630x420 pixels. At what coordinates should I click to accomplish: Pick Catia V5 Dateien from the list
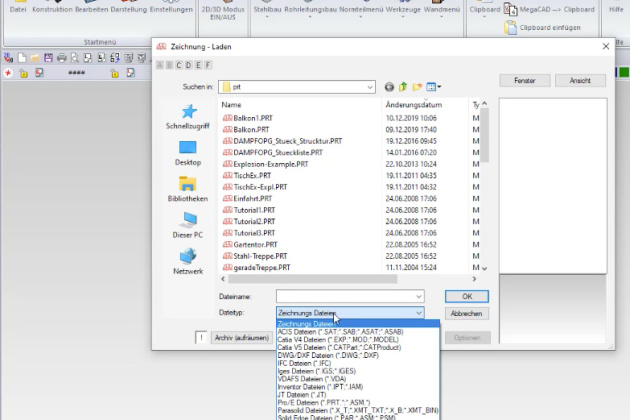331,346
